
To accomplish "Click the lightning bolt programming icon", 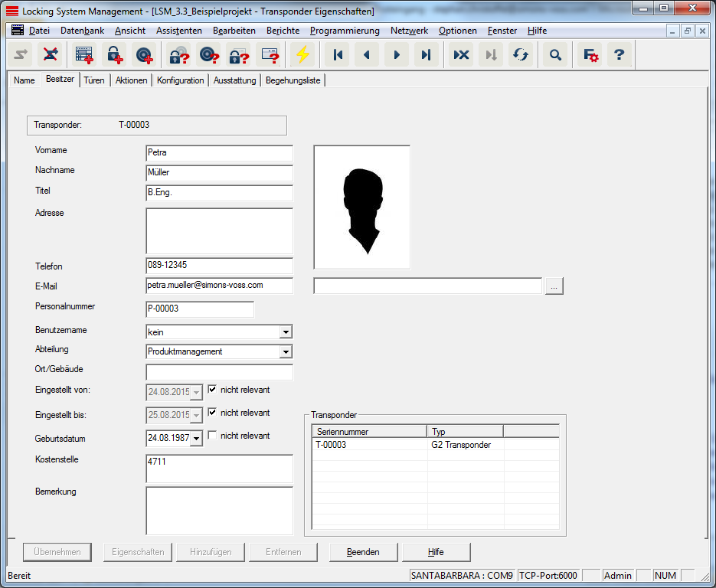I will pos(302,55).
